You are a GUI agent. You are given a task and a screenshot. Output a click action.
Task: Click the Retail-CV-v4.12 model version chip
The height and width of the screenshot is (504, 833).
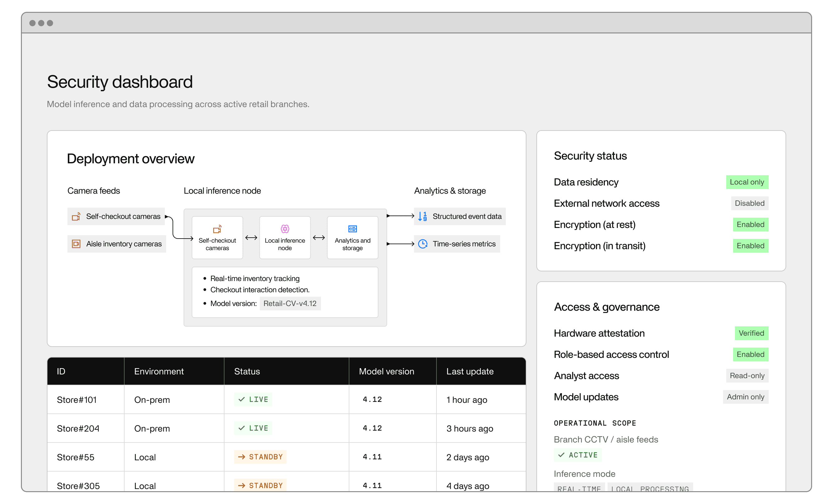point(290,303)
